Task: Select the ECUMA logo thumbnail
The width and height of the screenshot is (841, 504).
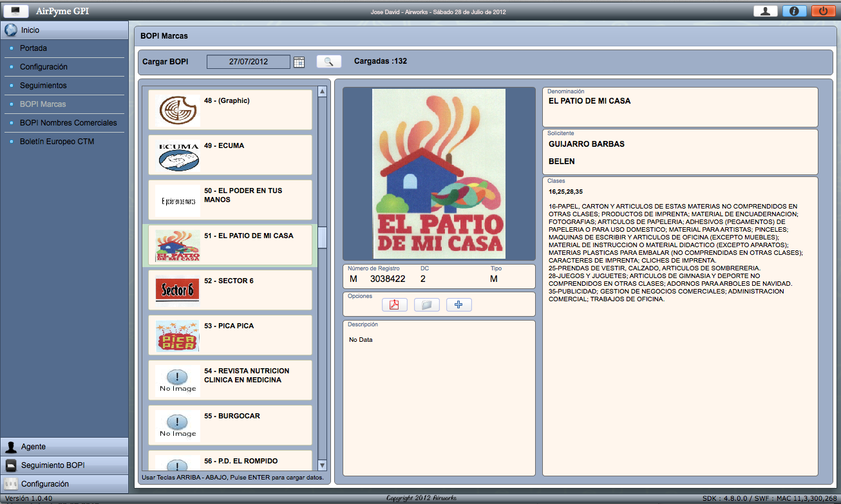Action: coord(178,155)
